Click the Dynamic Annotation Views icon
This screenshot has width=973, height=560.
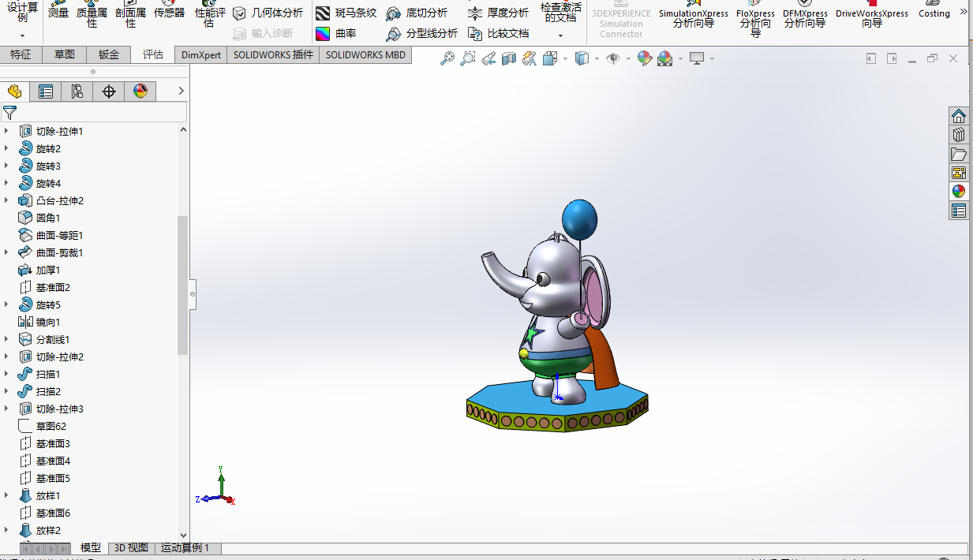coord(530,58)
